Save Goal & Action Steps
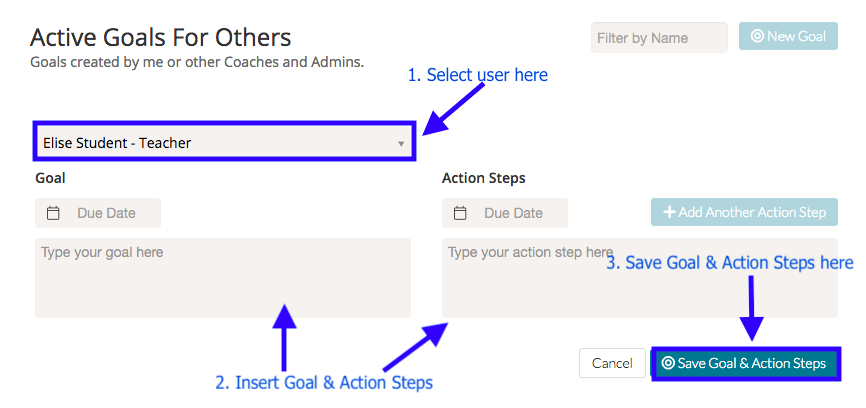866x408 pixels. (745, 363)
